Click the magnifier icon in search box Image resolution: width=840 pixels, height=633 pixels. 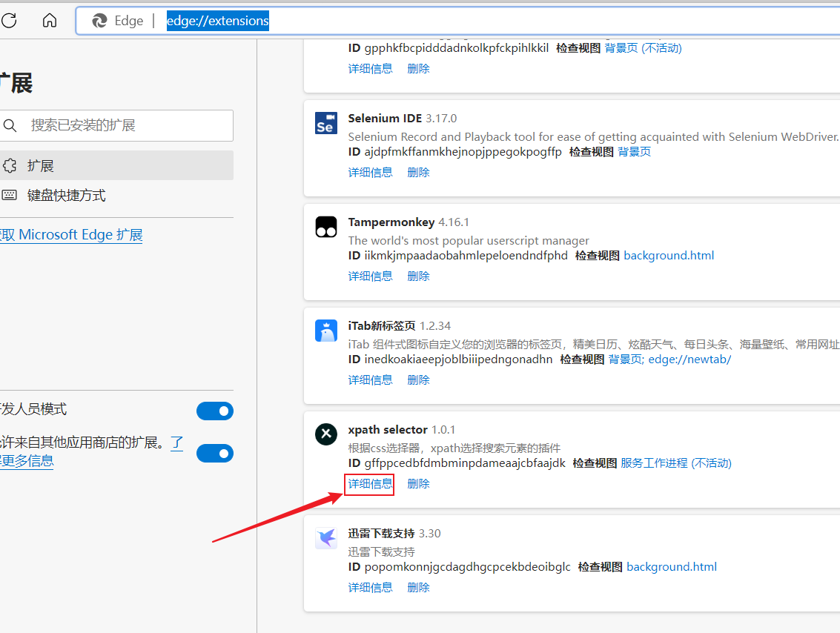click(x=10, y=125)
